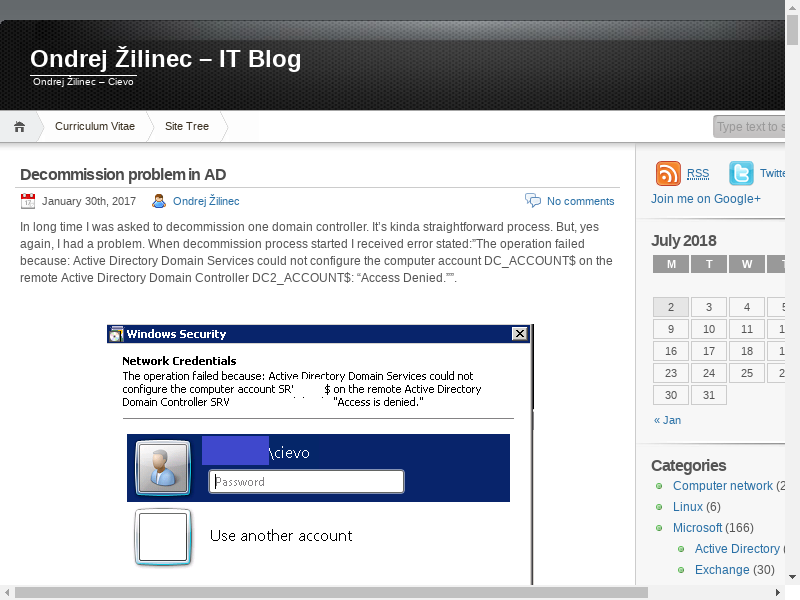Click the horizontal scrollbar thumb
Screen dimensions: 800x600
(331, 592)
